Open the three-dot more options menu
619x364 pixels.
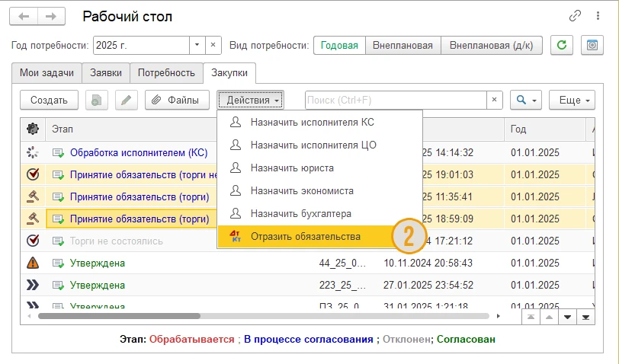(598, 16)
